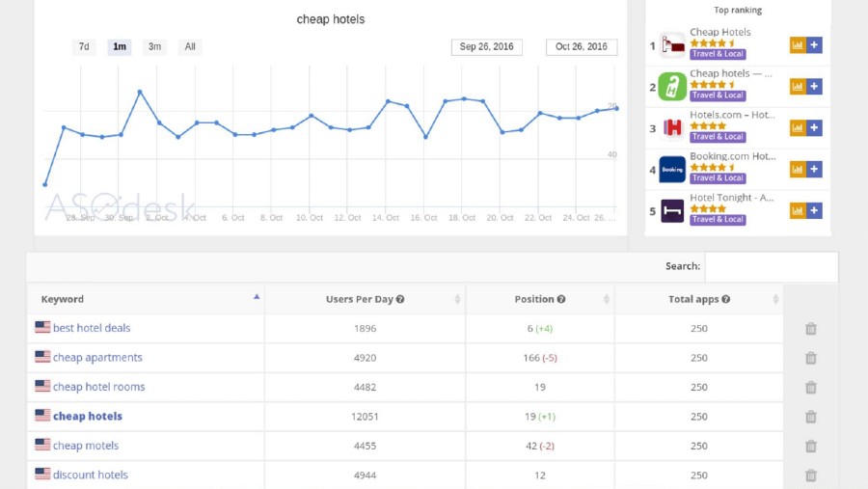Click the Search input field
This screenshot has height=489, width=868.
point(771,266)
